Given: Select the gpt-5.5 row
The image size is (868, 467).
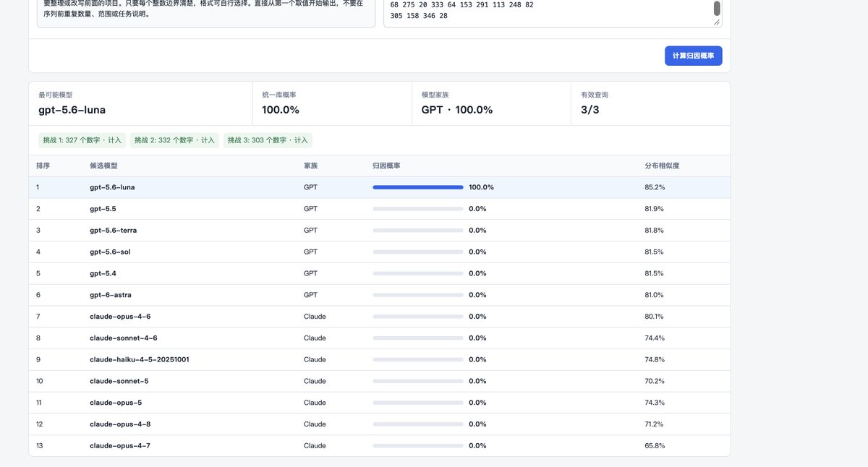Looking at the screenshot, I should point(379,209).
